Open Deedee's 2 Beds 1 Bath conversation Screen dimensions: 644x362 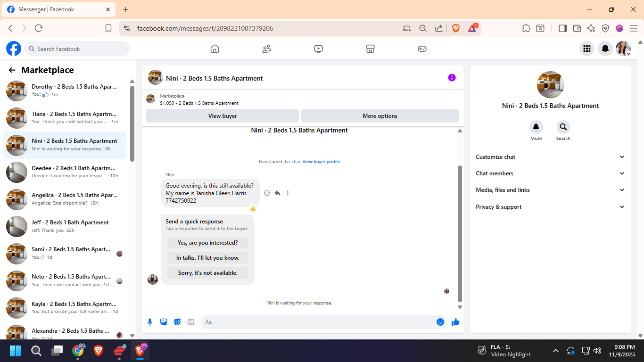click(65, 172)
